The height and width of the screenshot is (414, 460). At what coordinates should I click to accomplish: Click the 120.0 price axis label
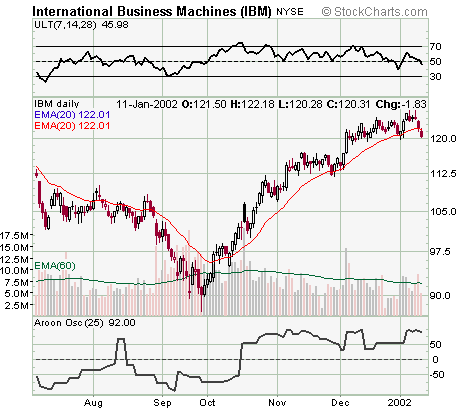click(443, 138)
